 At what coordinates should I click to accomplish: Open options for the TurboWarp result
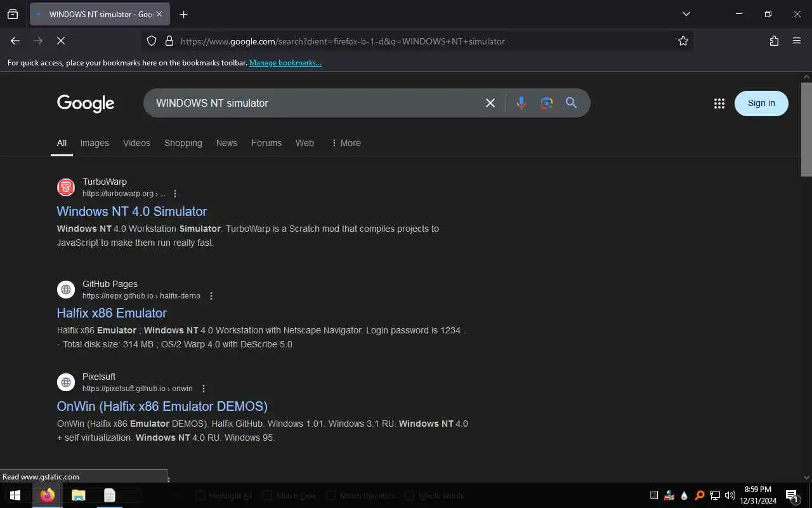tap(175, 194)
